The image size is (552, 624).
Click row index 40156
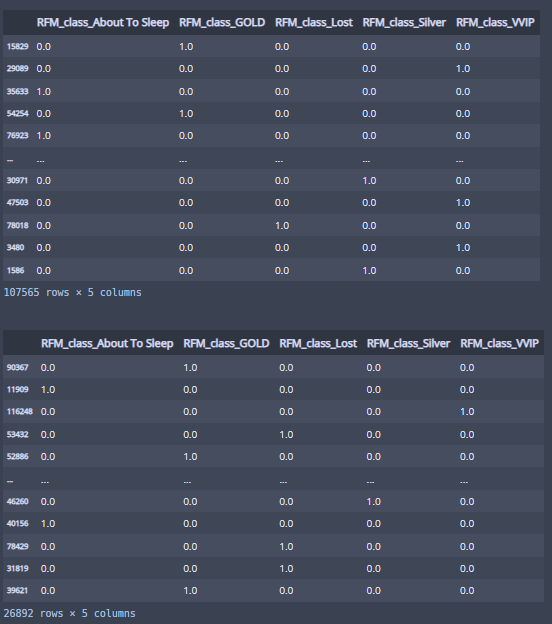(18, 523)
